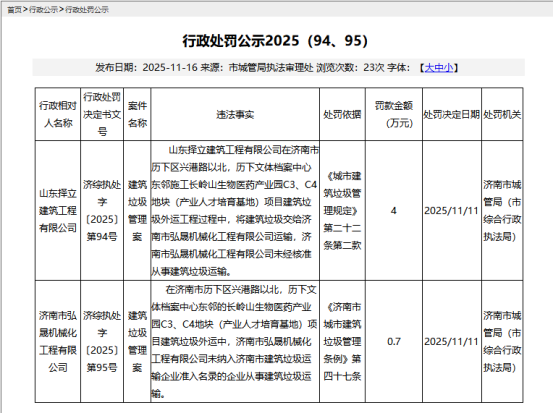The height and width of the screenshot is (414, 554).
Task: Click the page title 行政处罚公示2025（94、95）
Action: pos(275,41)
